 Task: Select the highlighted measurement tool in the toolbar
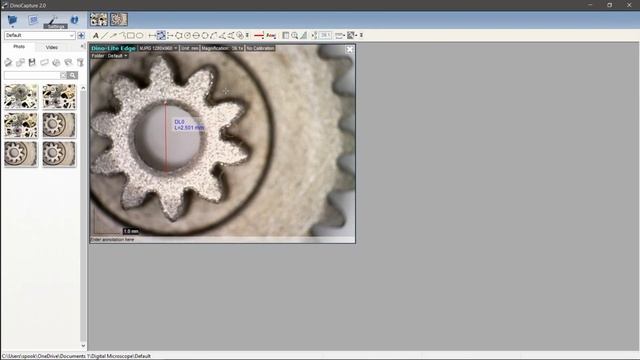tap(161, 36)
